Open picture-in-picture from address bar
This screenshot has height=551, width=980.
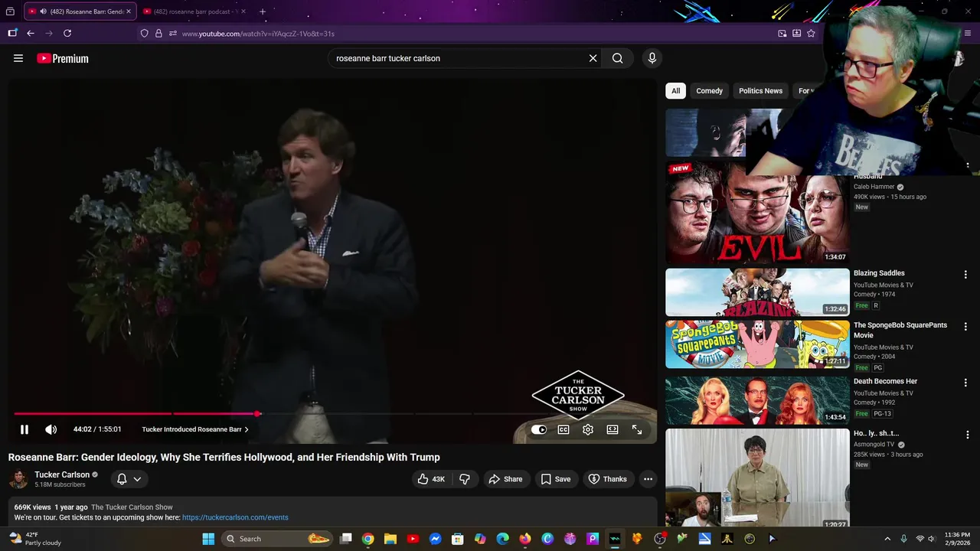pos(782,34)
